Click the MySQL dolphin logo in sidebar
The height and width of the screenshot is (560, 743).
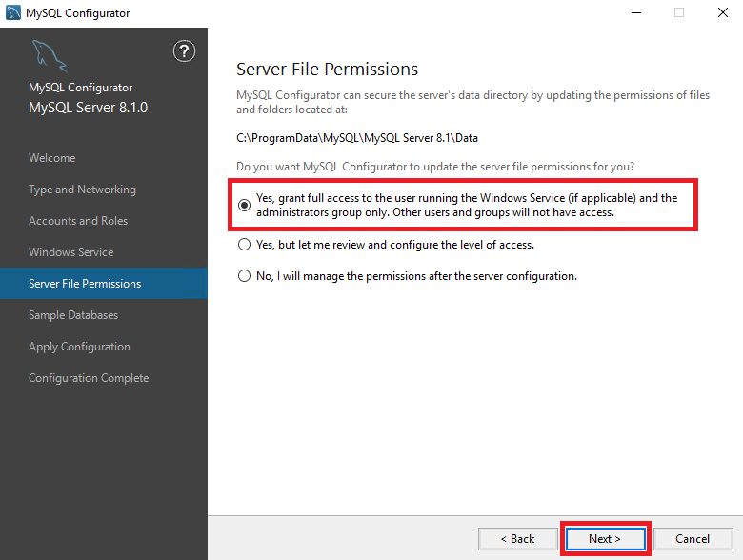pos(50,56)
